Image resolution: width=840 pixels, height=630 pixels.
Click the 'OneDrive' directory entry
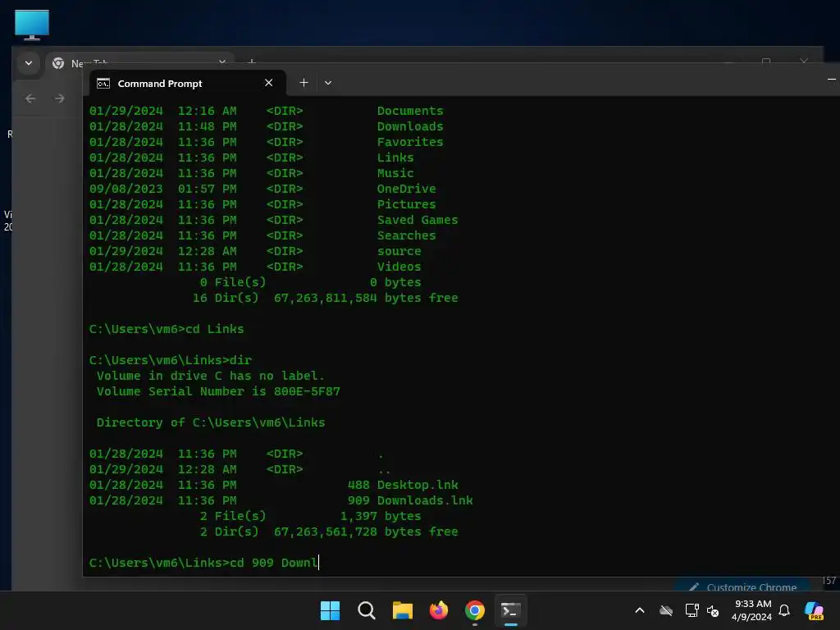tap(406, 189)
